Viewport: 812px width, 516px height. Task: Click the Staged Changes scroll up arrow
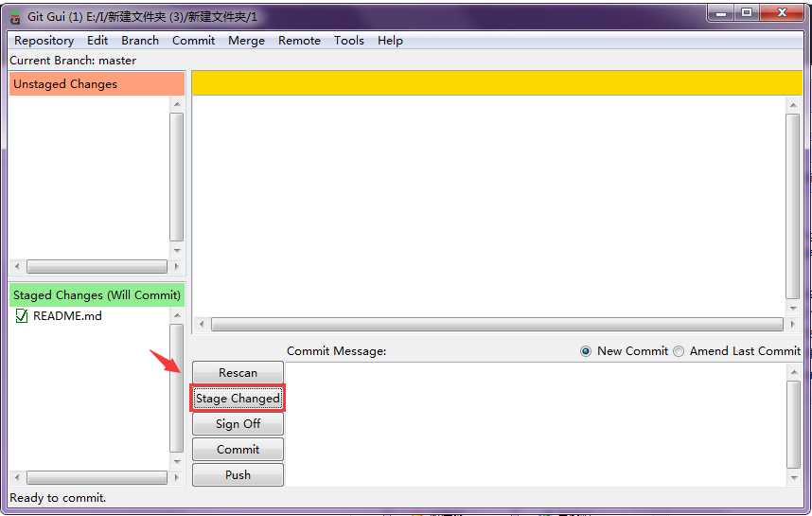177,315
